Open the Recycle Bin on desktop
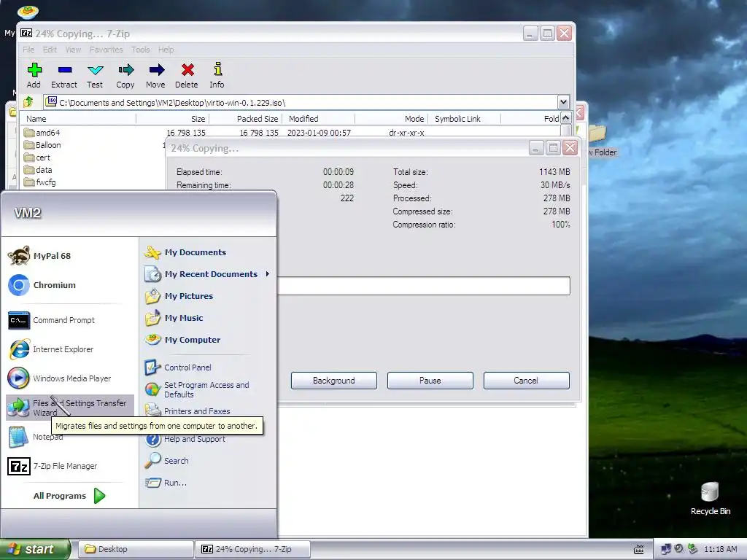Viewport: 747px width, 560px height. (x=710, y=499)
